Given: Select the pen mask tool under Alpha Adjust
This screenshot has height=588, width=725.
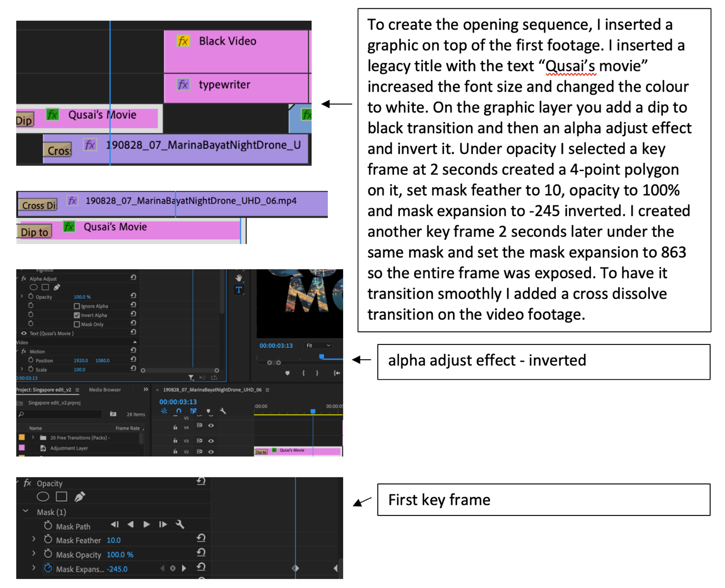Looking at the screenshot, I should pos(57,288).
